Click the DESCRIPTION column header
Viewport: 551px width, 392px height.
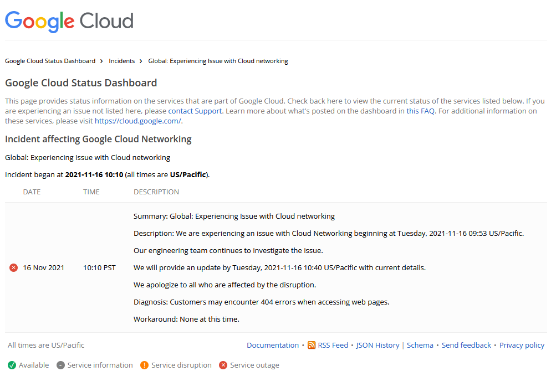[156, 192]
